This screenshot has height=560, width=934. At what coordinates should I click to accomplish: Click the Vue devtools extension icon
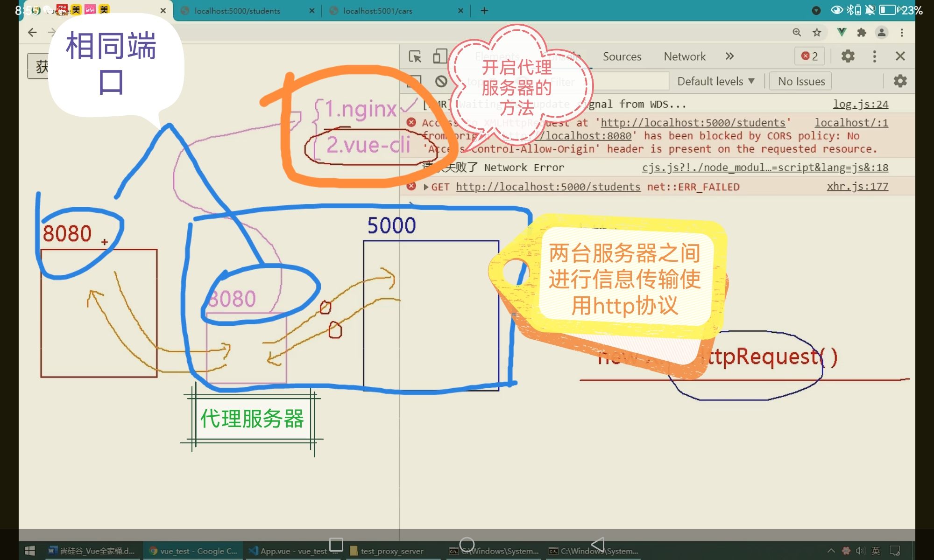point(842,32)
